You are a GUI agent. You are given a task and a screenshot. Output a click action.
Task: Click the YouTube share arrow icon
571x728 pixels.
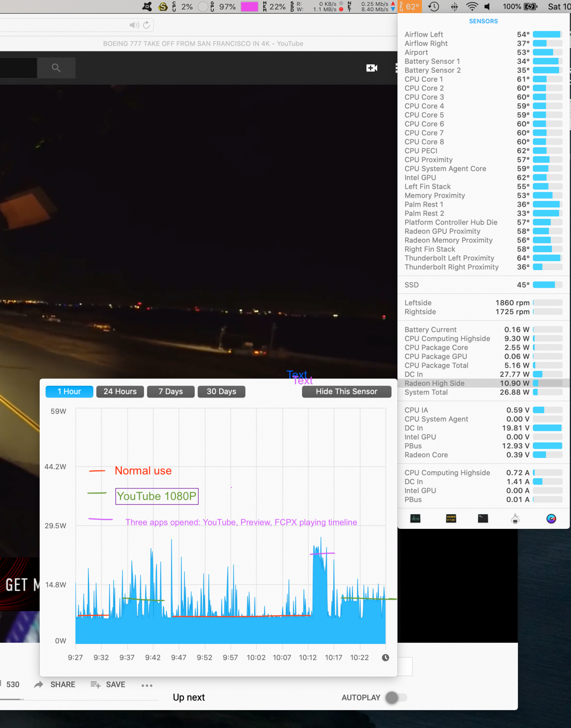(x=38, y=684)
